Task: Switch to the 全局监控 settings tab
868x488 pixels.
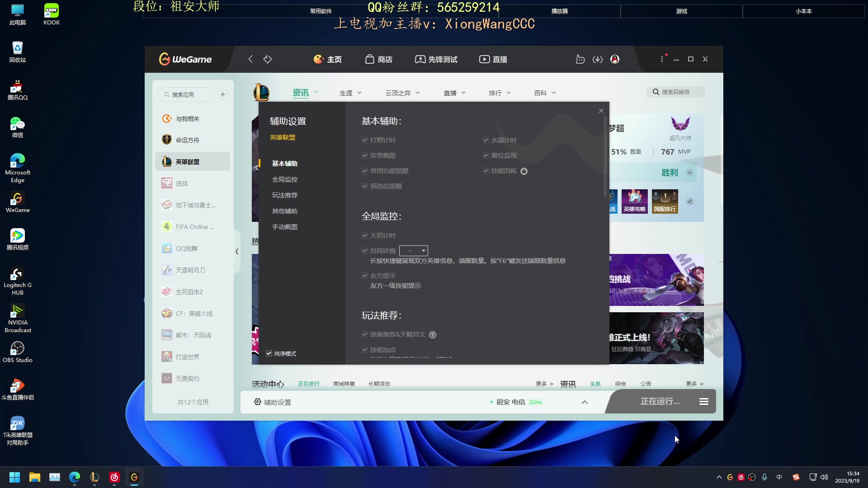Action: point(285,179)
